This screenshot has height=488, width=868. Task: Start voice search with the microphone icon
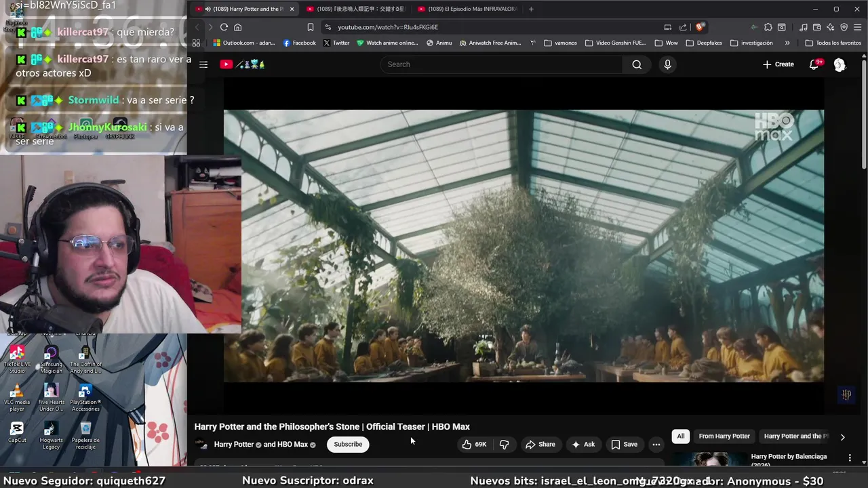point(667,64)
